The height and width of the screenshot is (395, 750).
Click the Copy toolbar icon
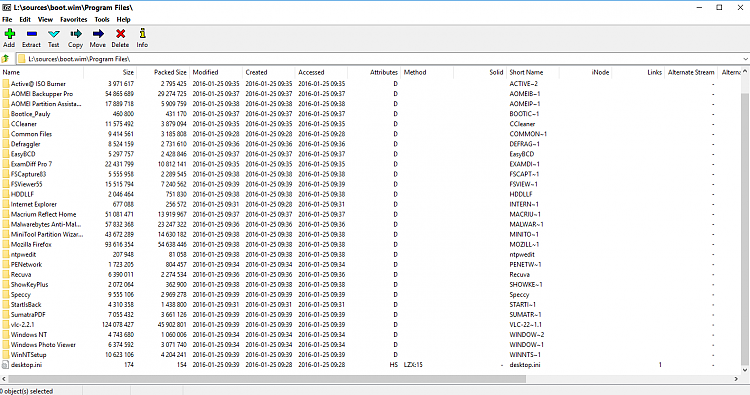(x=76, y=34)
